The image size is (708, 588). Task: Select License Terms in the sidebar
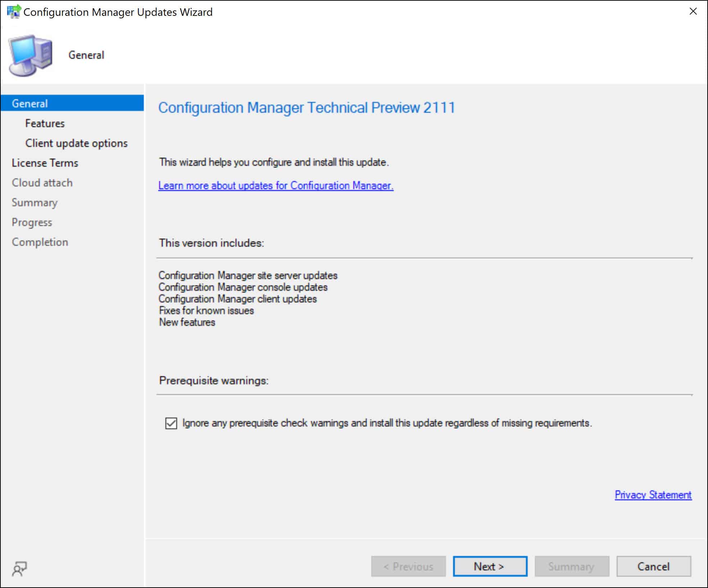click(45, 163)
